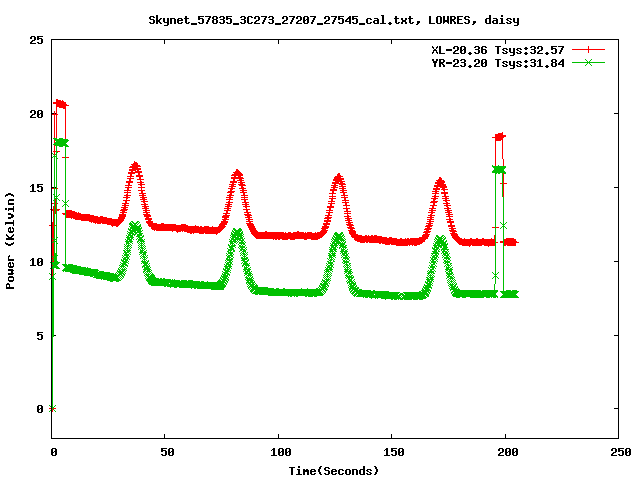The image size is (640, 480).
Task: Click the green calibration plateau at plot start
Action: click(61, 143)
